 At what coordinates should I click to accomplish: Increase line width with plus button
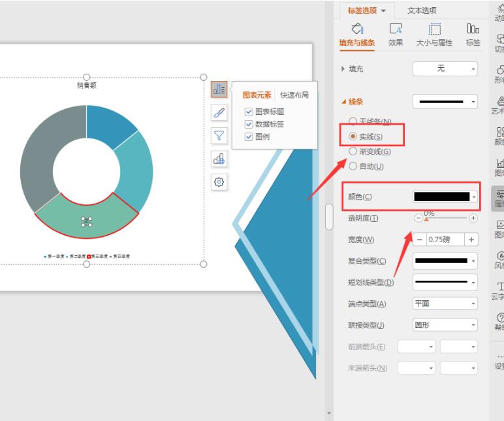click(471, 240)
